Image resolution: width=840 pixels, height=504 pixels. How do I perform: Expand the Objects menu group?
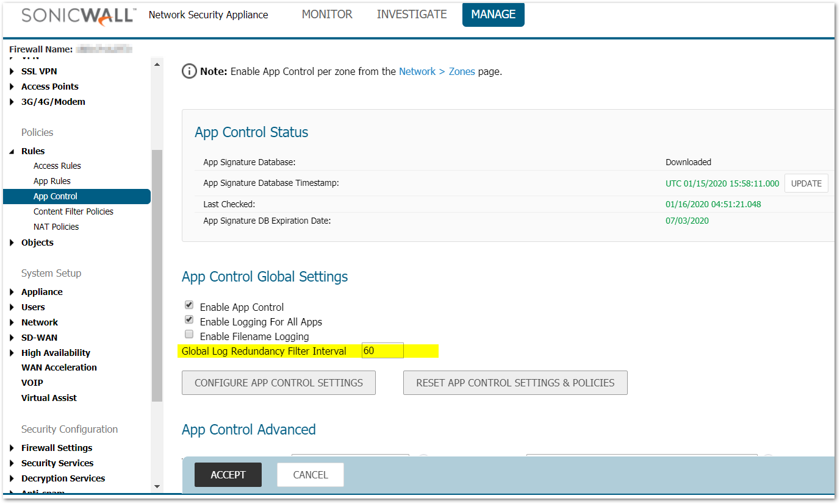(12, 243)
